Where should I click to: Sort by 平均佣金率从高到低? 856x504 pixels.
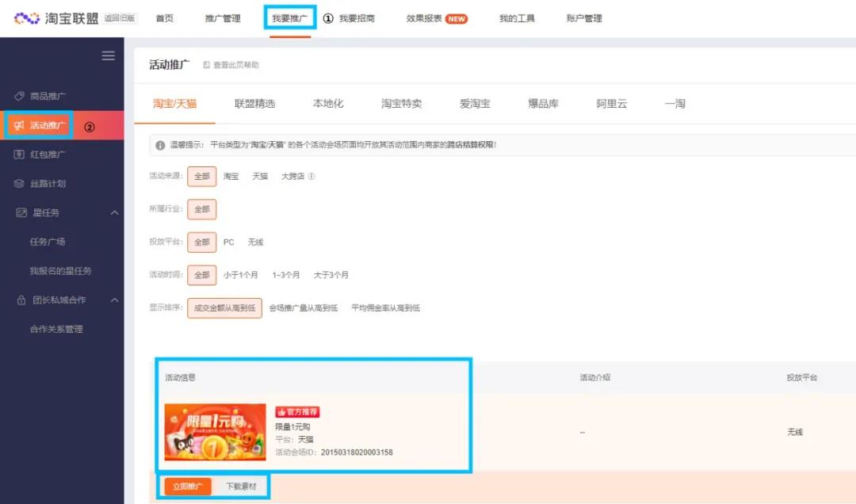coord(386,308)
